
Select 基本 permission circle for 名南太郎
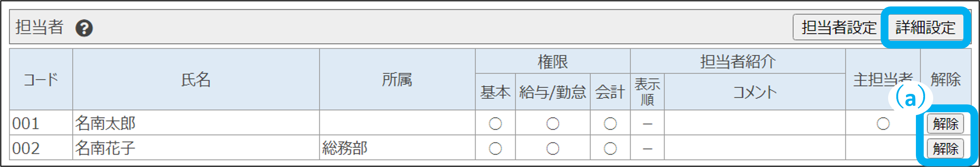tap(495, 123)
